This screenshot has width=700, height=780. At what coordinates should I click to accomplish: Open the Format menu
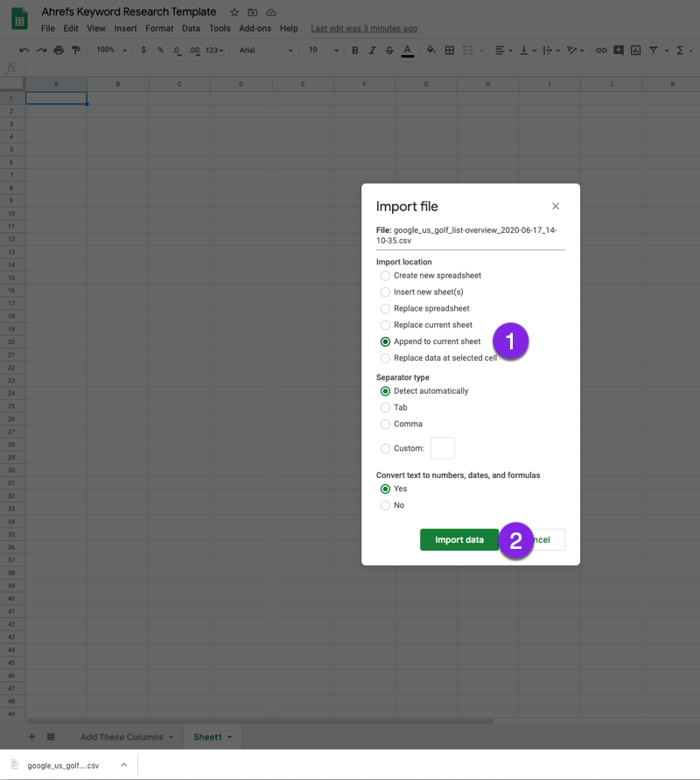[x=159, y=28]
